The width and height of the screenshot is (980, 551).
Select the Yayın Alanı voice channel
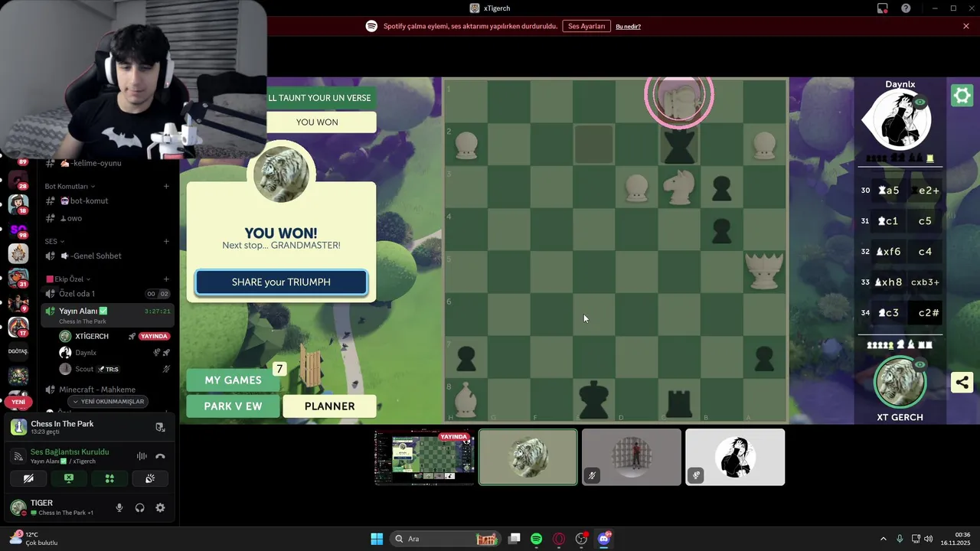pos(107,314)
